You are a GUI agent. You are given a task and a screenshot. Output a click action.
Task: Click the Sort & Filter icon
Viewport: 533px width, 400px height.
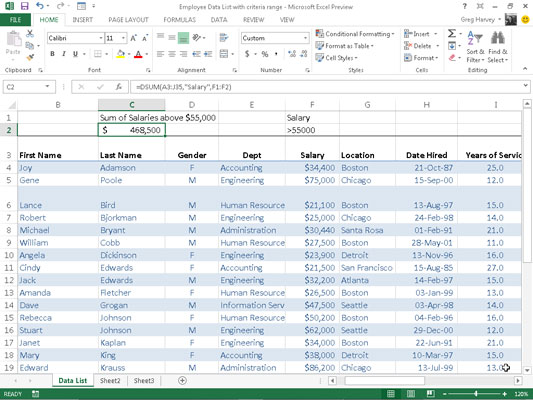(x=475, y=38)
